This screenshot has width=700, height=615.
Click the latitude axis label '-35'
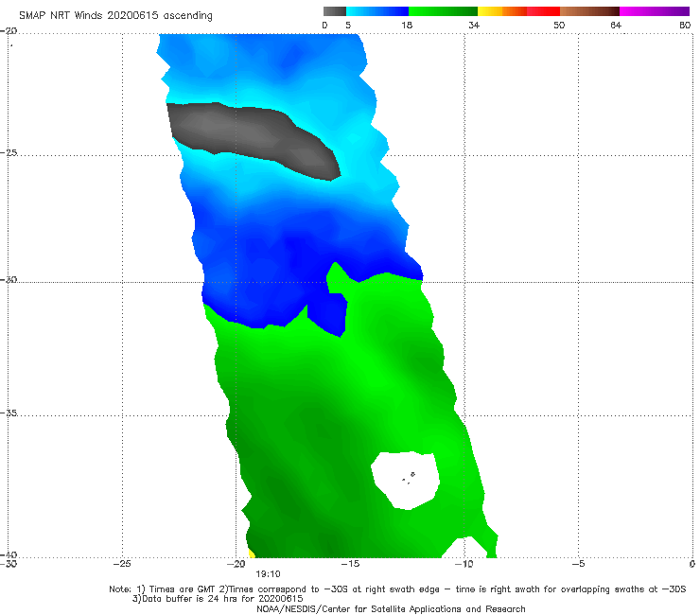tap(9, 413)
